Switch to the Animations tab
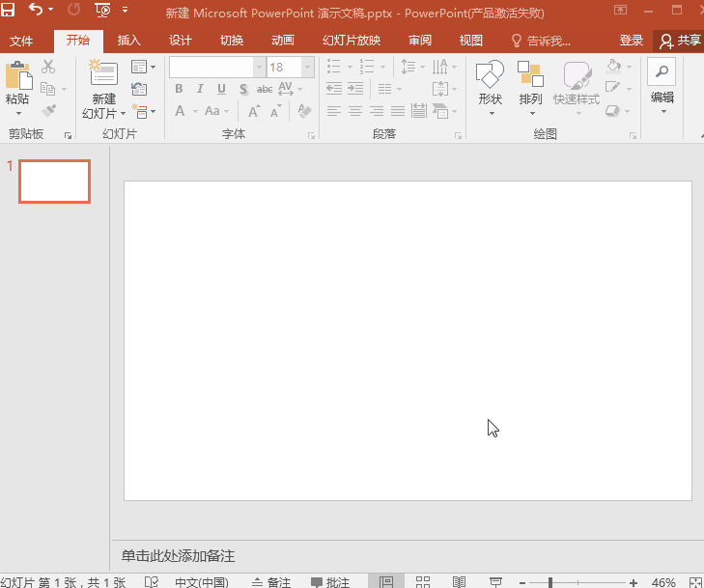The height and width of the screenshot is (588, 704). (283, 41)
